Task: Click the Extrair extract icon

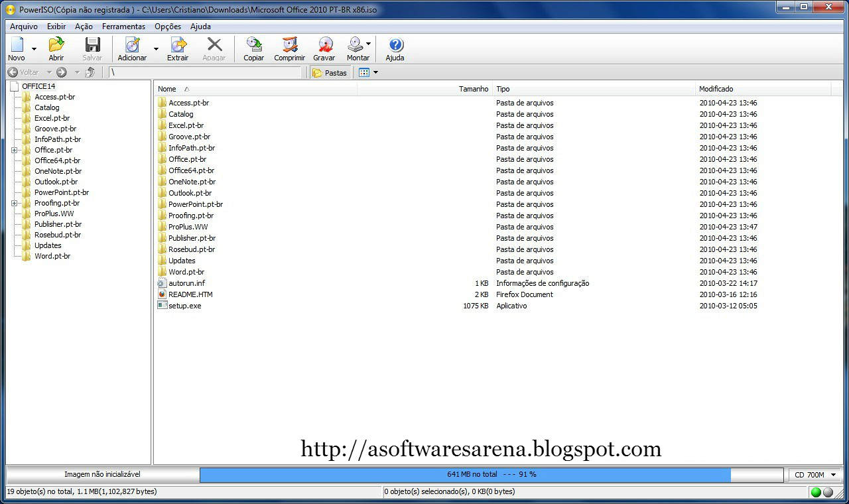Action: [x=178, y=44]
